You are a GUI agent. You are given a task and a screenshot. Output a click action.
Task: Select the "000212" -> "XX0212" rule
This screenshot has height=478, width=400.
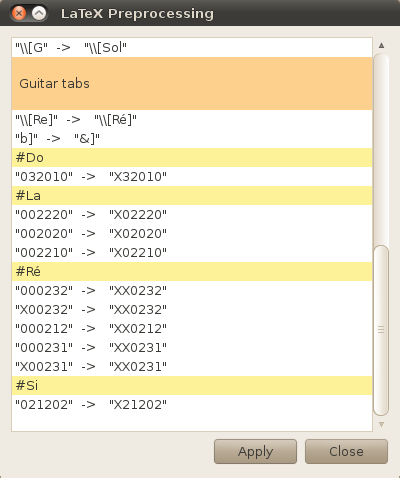pyautogui.click(x=192, y=328)
